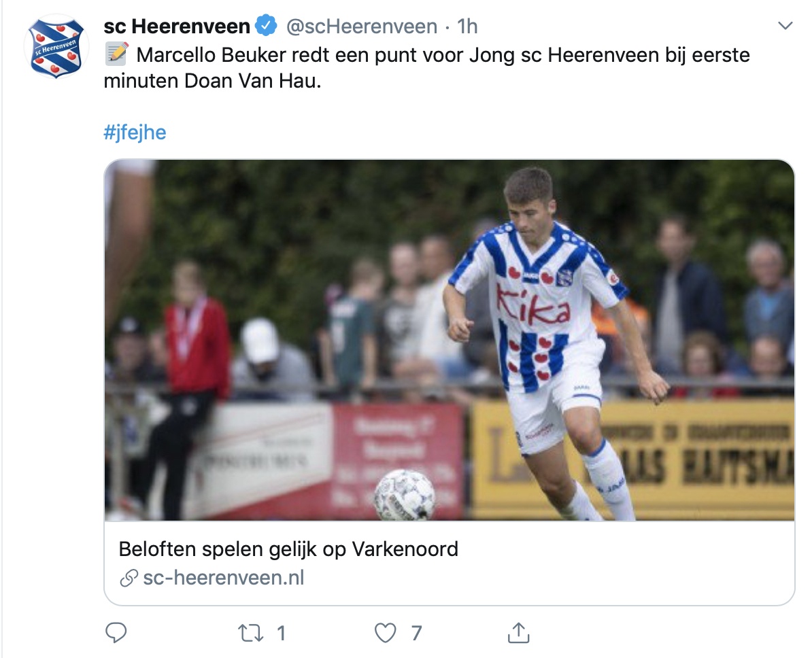This screenshot has width=812, height=658.
Task: Reply to the tweet via speech bubble
Action: tap(116, 634)
